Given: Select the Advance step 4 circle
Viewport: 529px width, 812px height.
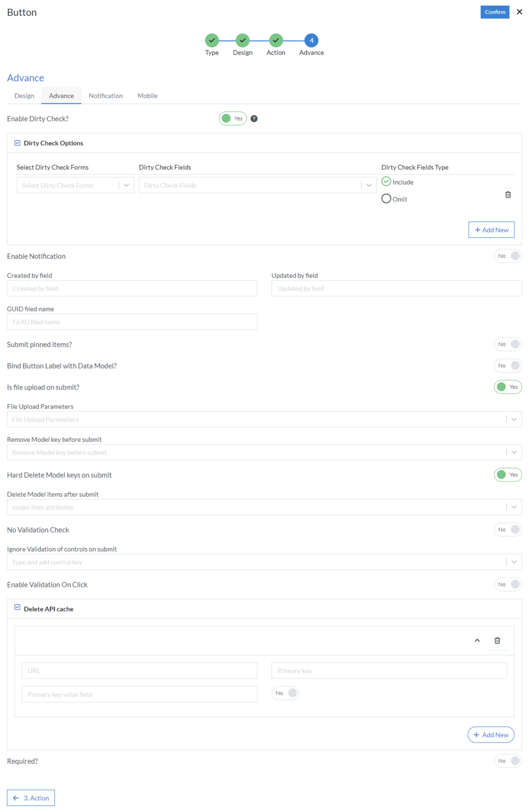Looking at the screenshot, I should (x=311, y=40).
